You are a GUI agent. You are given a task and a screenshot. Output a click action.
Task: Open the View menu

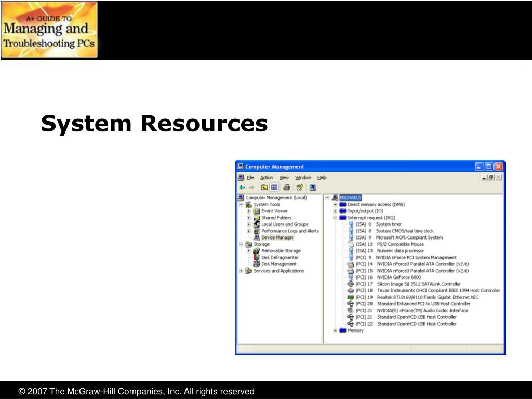pos(284,178)
